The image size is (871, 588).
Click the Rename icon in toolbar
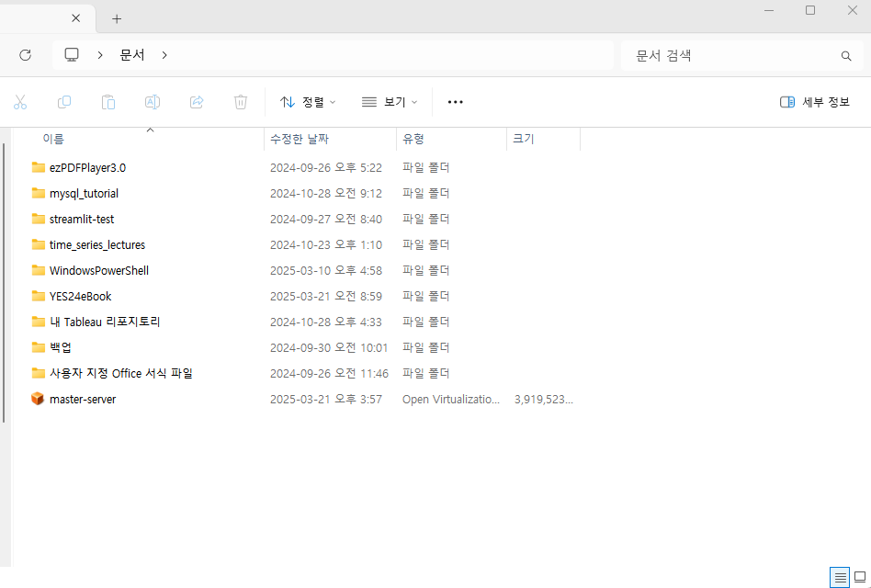tap(153, 102)
